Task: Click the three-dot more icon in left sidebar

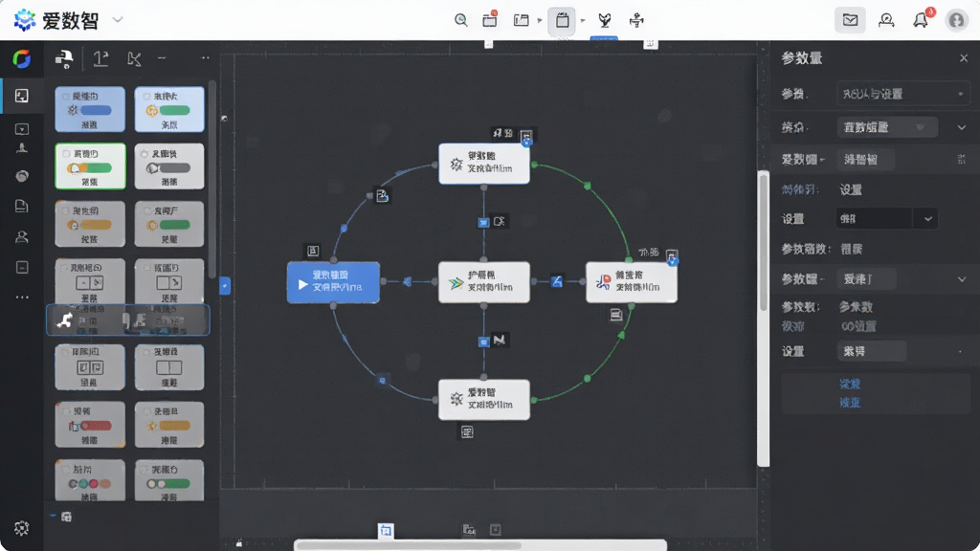Action: (22, 298)
